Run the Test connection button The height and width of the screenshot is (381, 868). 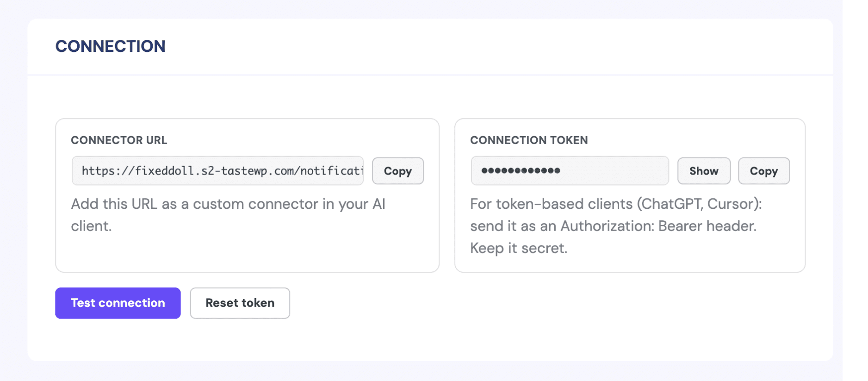point(118,303)
